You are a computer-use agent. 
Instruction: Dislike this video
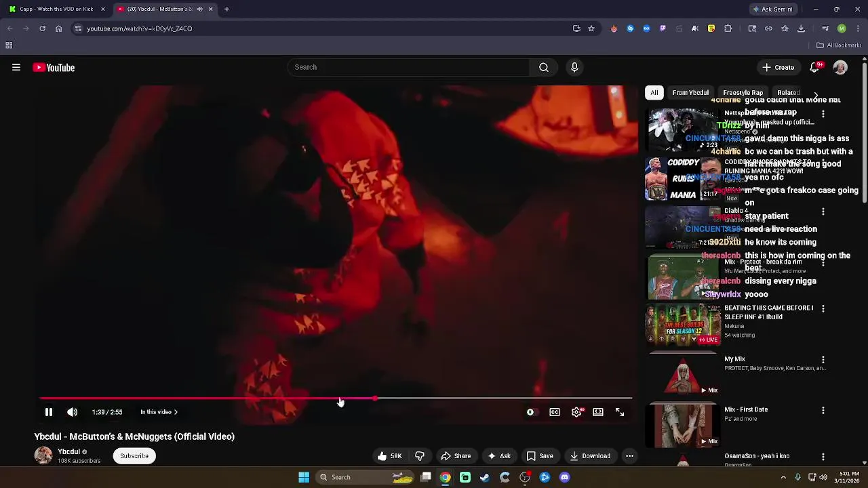[x=420, y=456]
